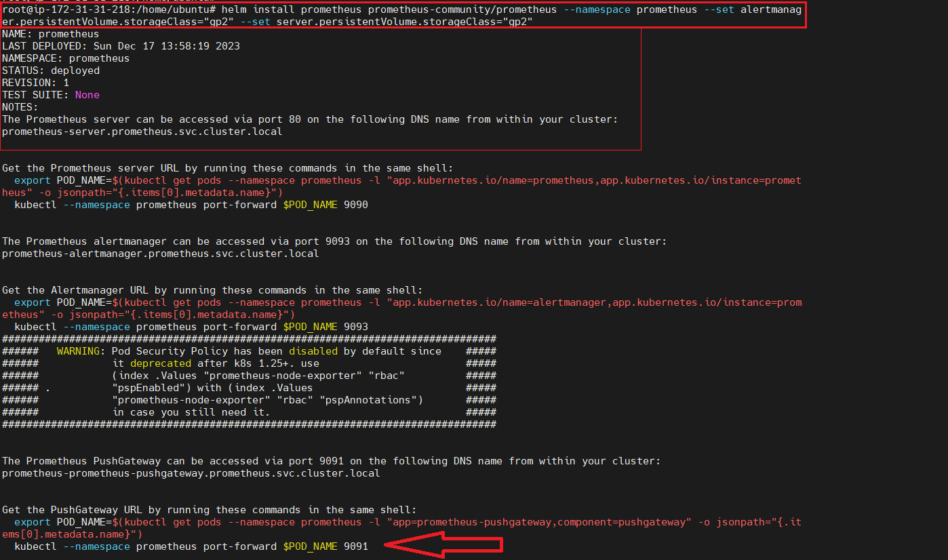Select the 'NAME: prometheus' output line
948x560 pixels.
pos(51,34)
